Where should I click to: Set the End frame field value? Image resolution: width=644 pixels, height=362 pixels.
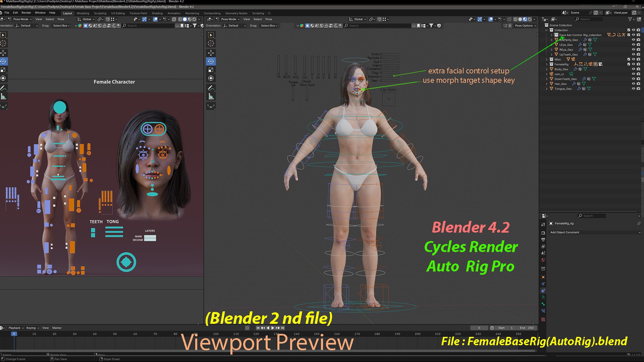527,328
